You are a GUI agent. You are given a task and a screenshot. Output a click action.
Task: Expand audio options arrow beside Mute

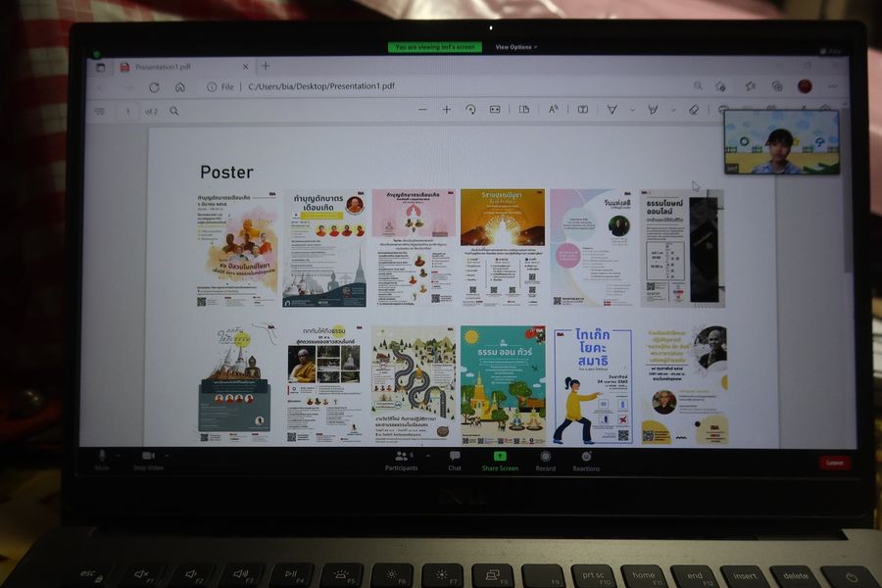point(118,455)
